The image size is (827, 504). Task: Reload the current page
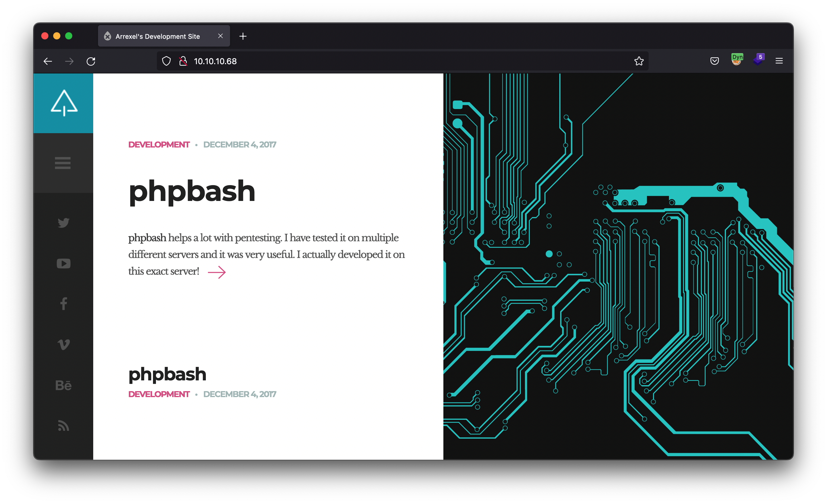[x=91, y=62]
